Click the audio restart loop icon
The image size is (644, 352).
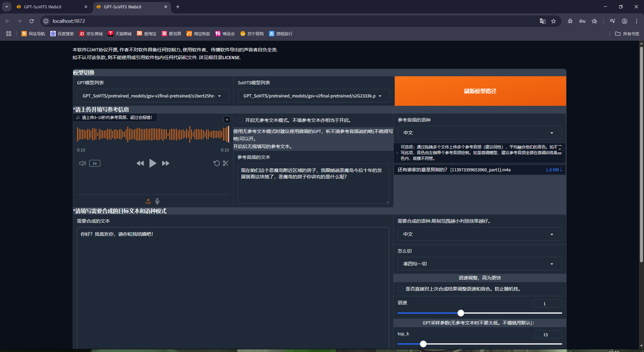pos(216,163)
